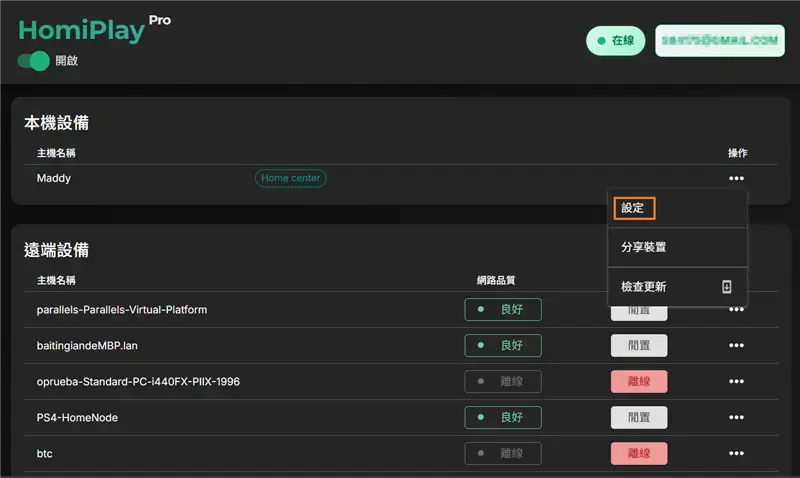Click 主機名稱 header in 本機設備 section
The width and height of the screenshot is (800, 478).
[x=56, y=153]
